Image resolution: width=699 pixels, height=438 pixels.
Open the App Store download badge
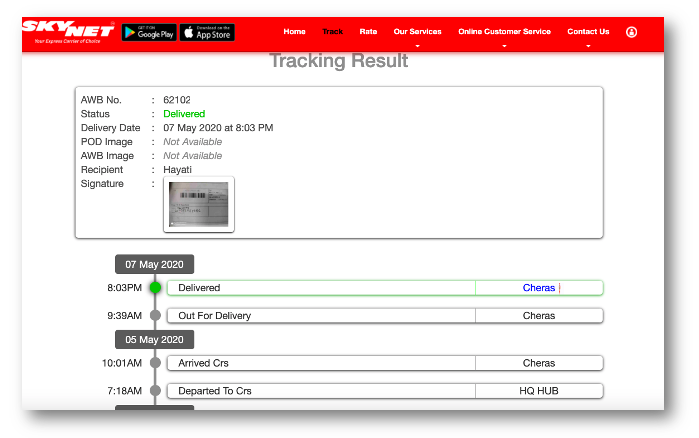pyautogui.click(x=207, y=32)
